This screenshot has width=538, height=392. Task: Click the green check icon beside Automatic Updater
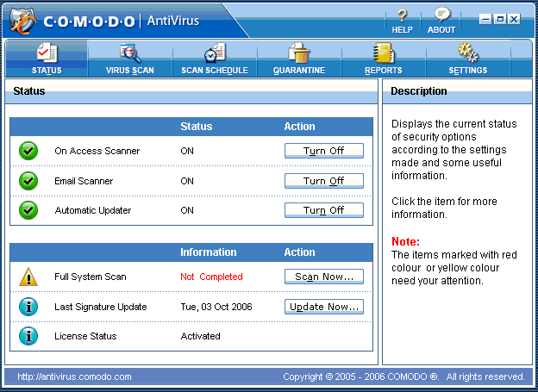(x=28, y=210)
